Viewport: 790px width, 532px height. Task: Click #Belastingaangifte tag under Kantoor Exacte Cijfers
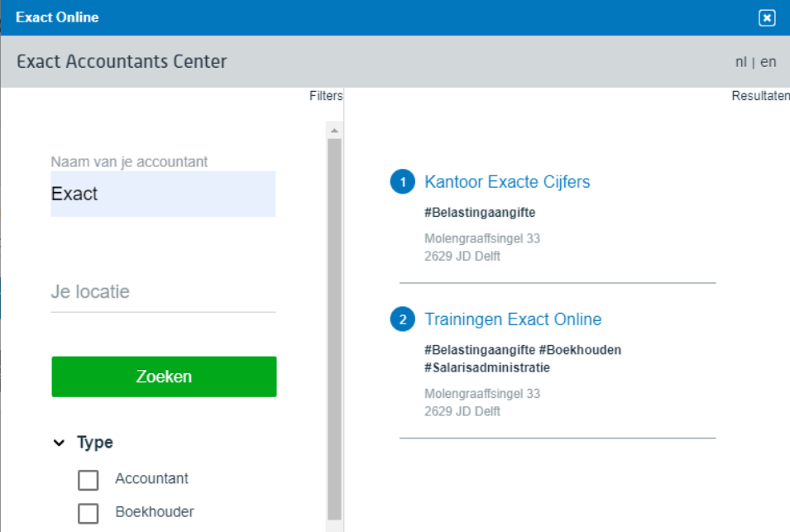coord(480,213)
